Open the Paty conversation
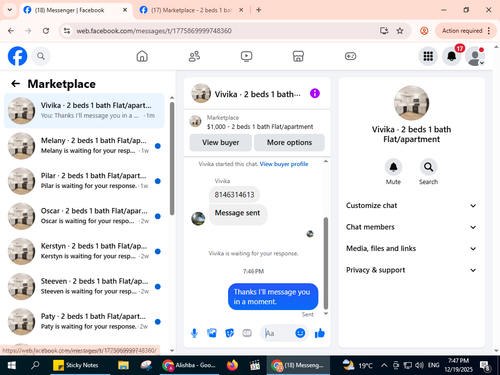This screenshot has height=375, width=500. [x=84, y=322]
